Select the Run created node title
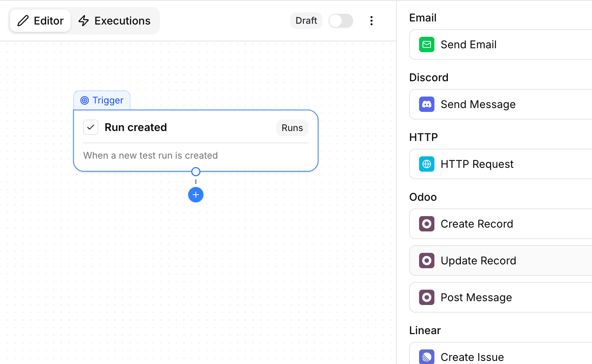The height and width of the screenshot is (364, 592). 136,127
